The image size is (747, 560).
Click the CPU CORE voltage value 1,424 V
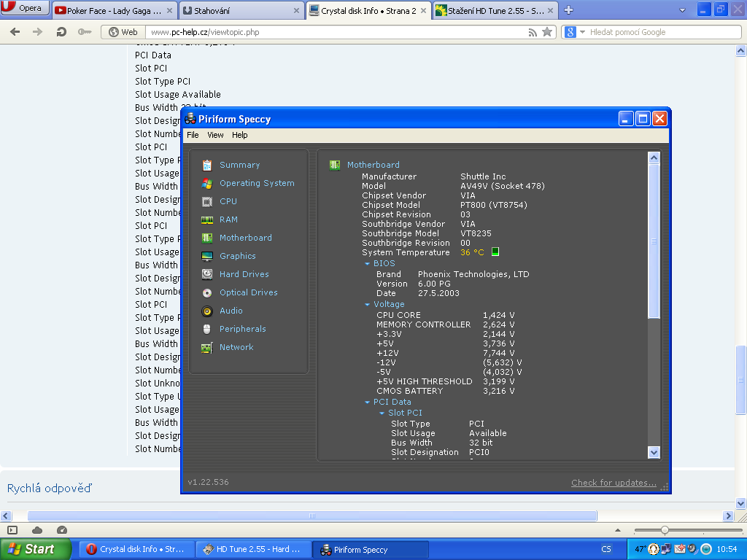click(499, 315)
